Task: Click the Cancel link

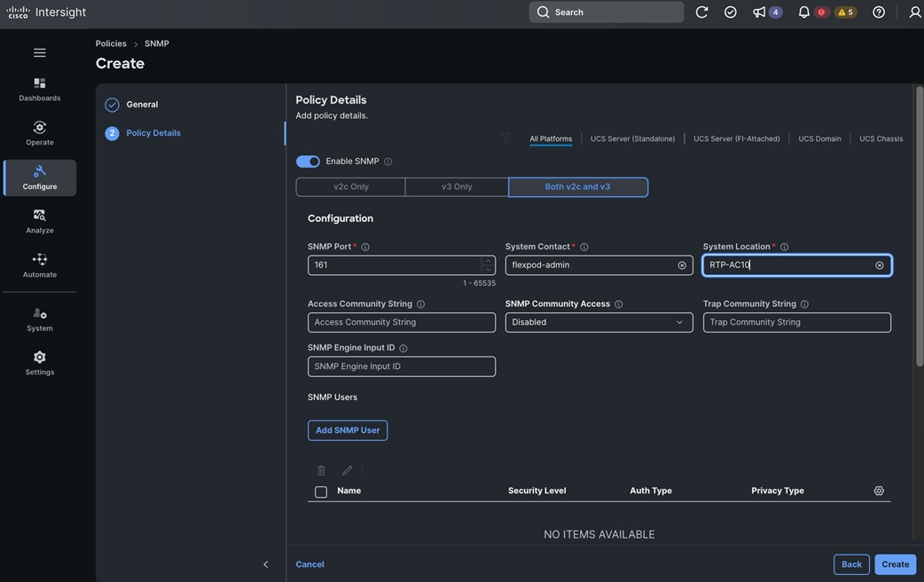Action: point(310,564)
